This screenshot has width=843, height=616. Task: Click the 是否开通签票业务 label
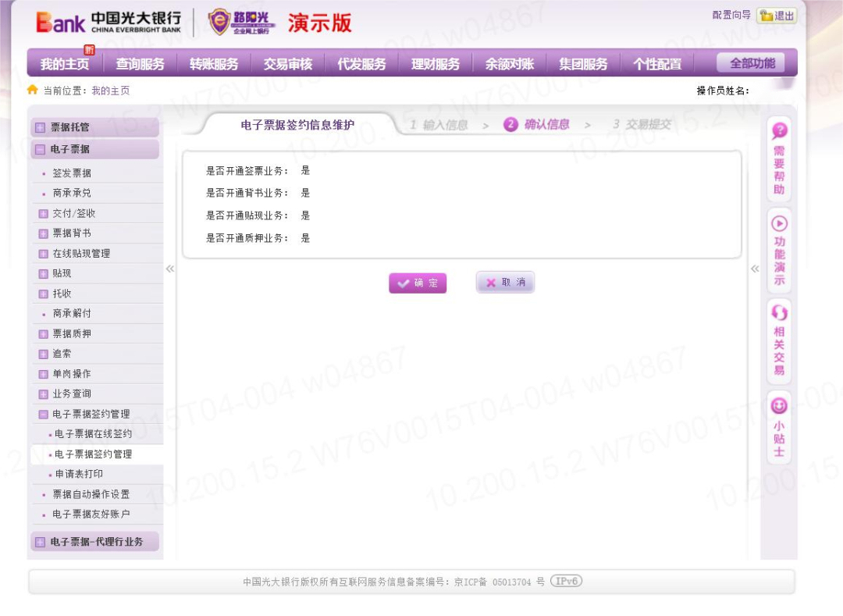247,171
